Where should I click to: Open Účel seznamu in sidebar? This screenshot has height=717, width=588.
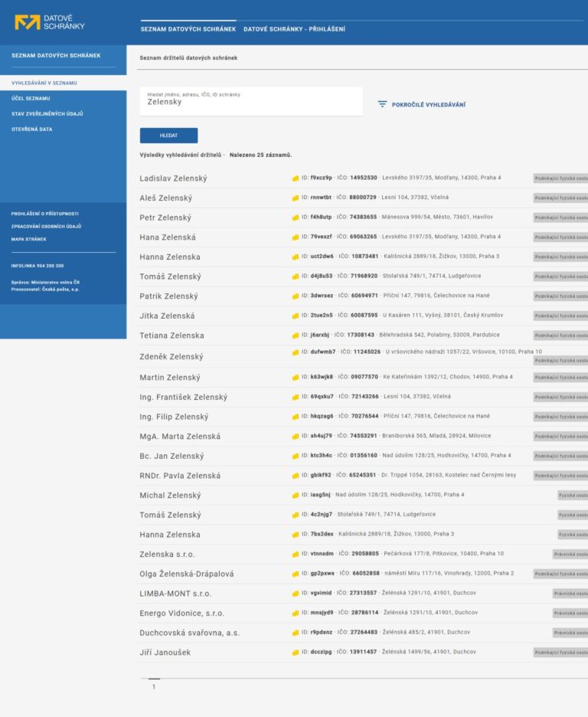[x=31, y=98]
